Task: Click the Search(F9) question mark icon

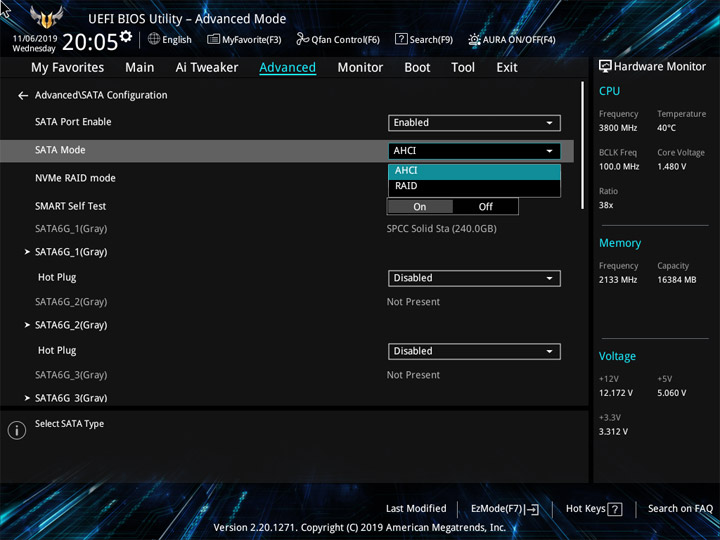Action: pos(401,39)
